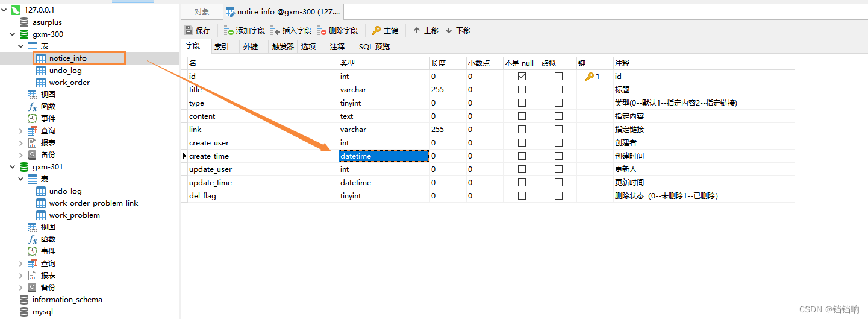Select the gxm-300 database icon
868x319 pixels.
click(24, 34)
